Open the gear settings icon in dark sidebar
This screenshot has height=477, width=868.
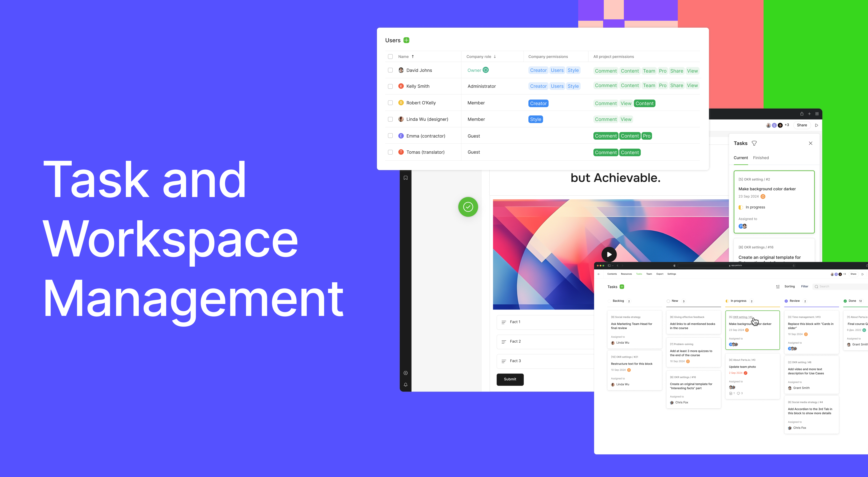(405, 373)
